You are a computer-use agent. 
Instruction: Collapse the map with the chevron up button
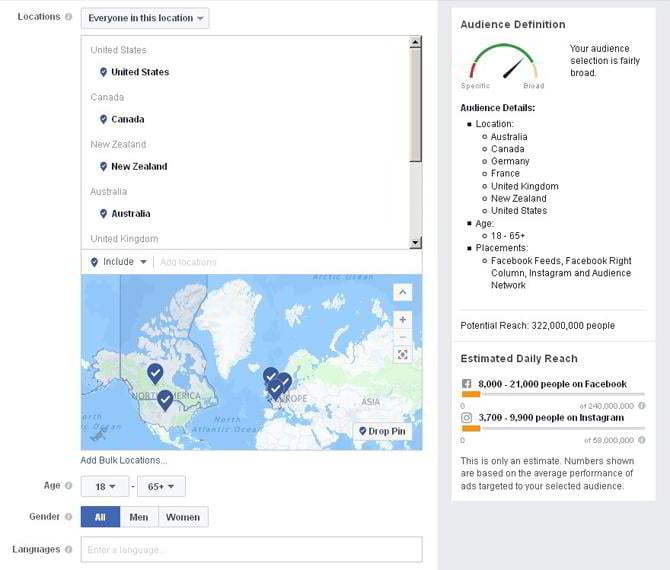click(402, 292)
